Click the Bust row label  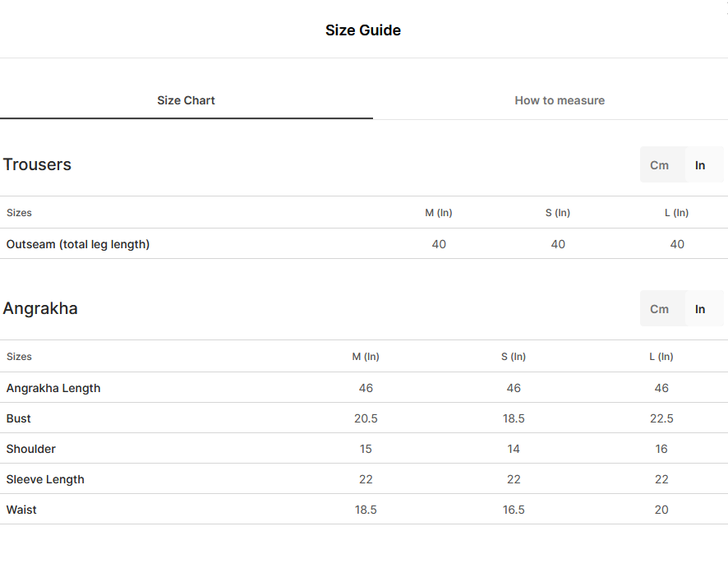19,418
